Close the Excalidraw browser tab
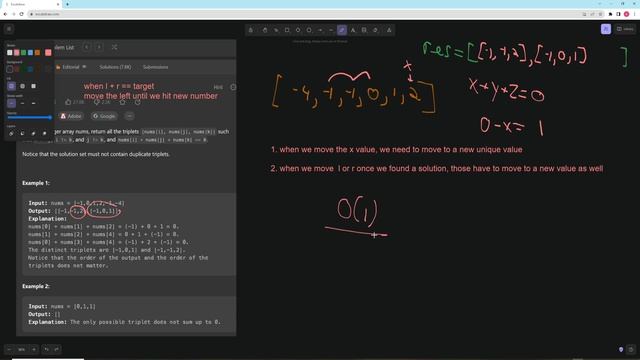Viewport: 640px width, 360px height. pos(58,4)
